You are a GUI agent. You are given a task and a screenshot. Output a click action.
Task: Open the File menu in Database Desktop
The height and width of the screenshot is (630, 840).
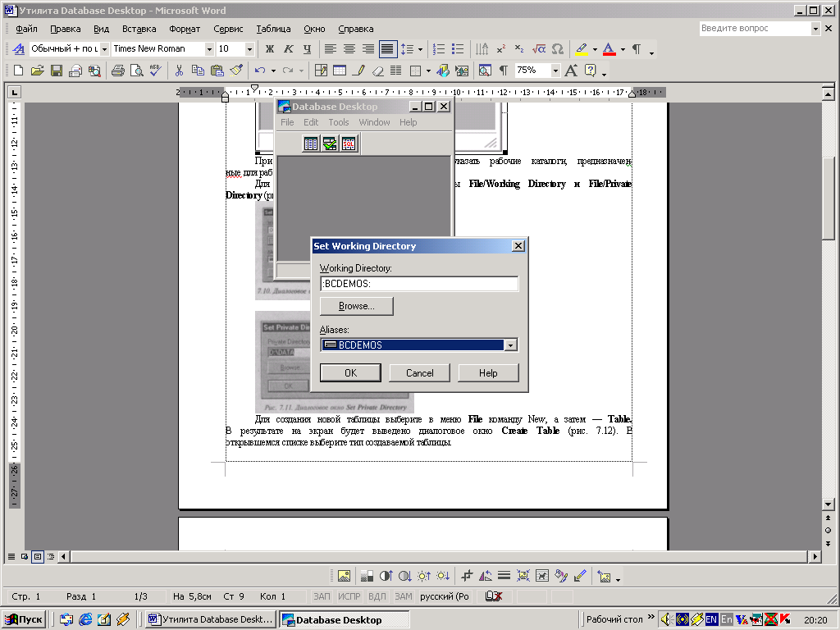tap(287, 122)
